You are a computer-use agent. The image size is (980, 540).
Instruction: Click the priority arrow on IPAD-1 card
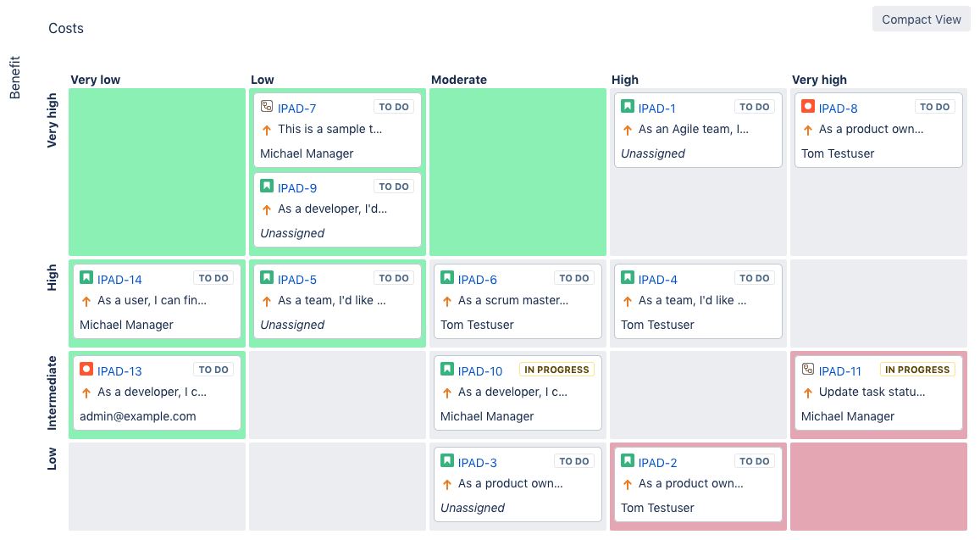coord(628,131)
